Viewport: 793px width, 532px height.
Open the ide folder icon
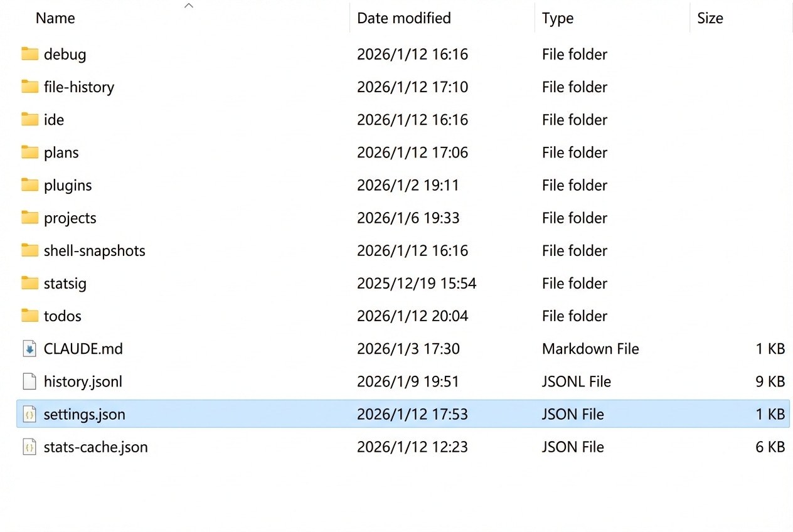[29, 119]
